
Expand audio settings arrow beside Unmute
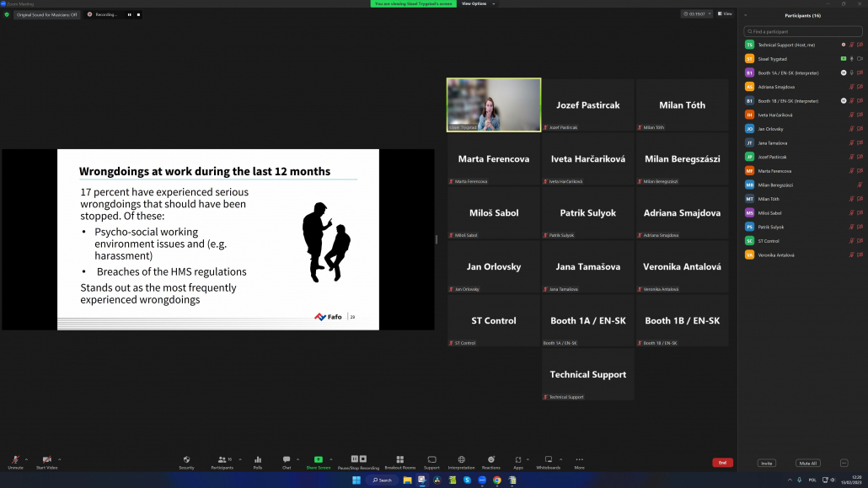(27, 459)
